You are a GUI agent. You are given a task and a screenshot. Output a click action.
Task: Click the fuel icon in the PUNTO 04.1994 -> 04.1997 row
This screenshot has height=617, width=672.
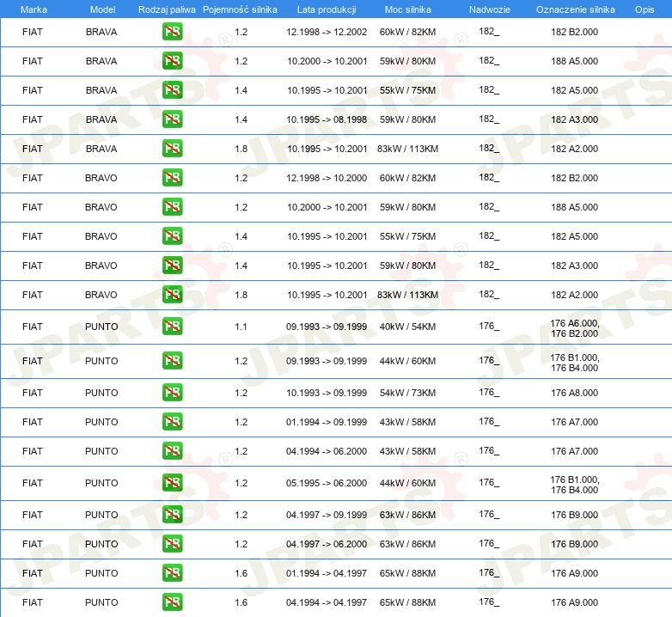pyautogui.click(x=172, y=602)
